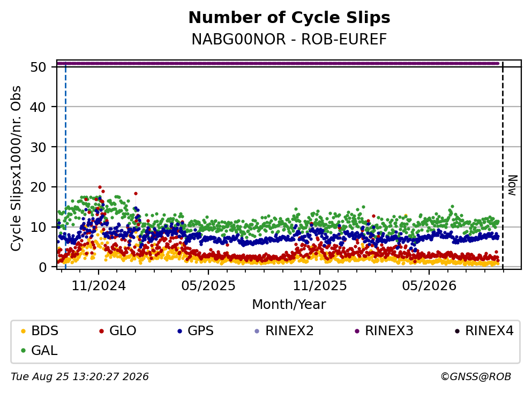Click the ©GNSS@ROB credit text
Screen dimensions: 532x393
tap(476, 377)
